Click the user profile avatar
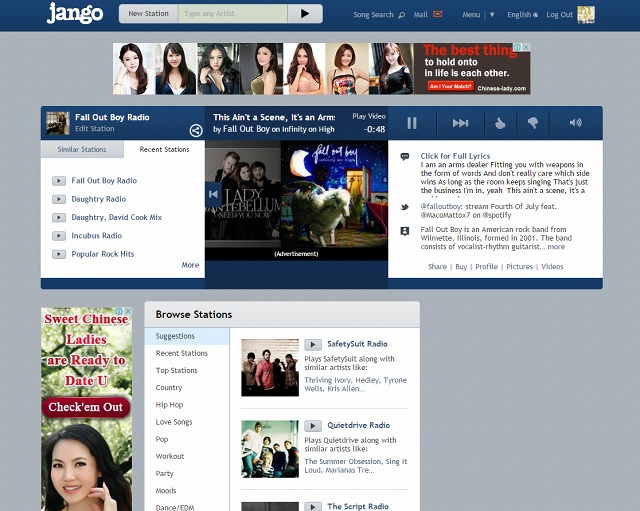 point(586,14)
